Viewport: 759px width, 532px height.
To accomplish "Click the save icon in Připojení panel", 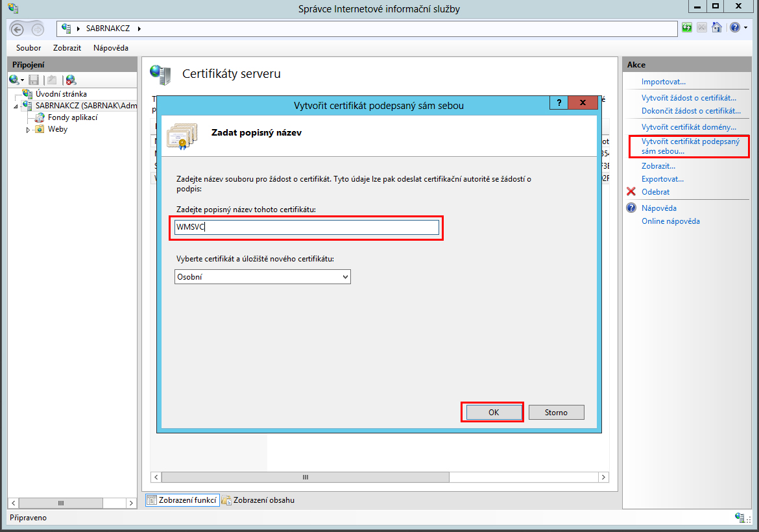I will [34, 80].
